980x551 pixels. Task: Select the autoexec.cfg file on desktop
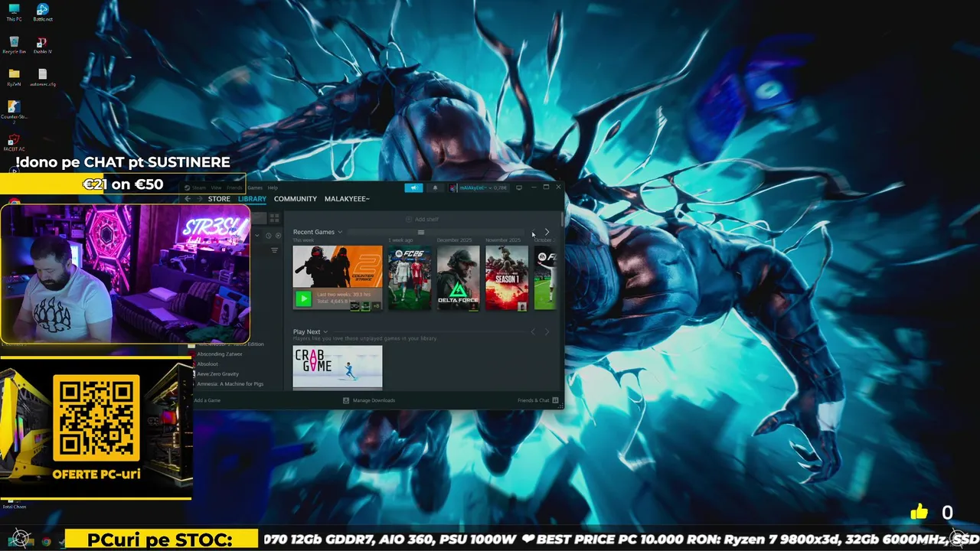coord(42,77)
